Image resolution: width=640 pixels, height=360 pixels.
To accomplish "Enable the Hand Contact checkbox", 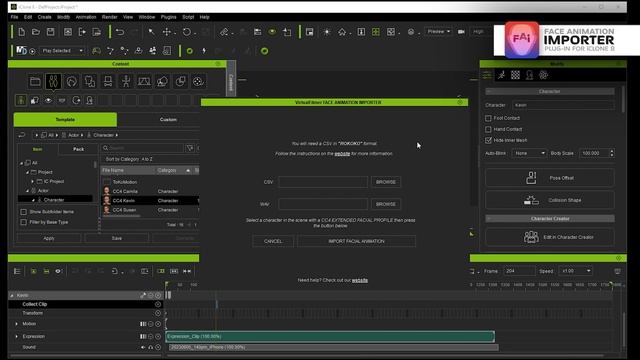I will 488,129.
